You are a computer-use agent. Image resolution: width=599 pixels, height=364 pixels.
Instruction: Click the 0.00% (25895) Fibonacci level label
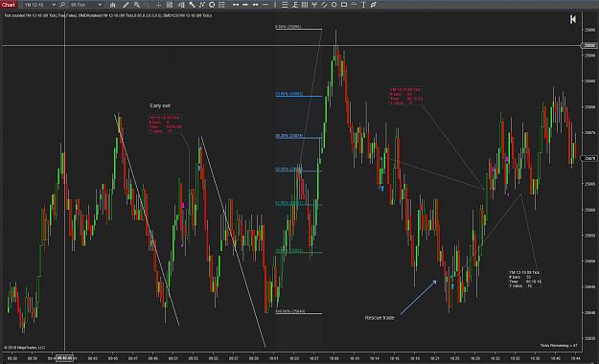coord(288,27)
